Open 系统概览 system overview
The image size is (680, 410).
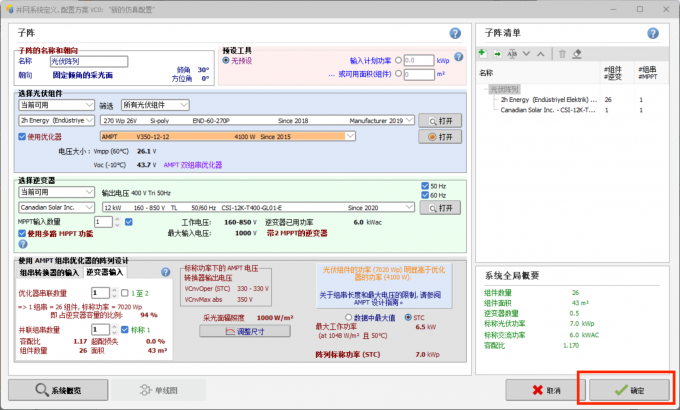coord(58,390)
